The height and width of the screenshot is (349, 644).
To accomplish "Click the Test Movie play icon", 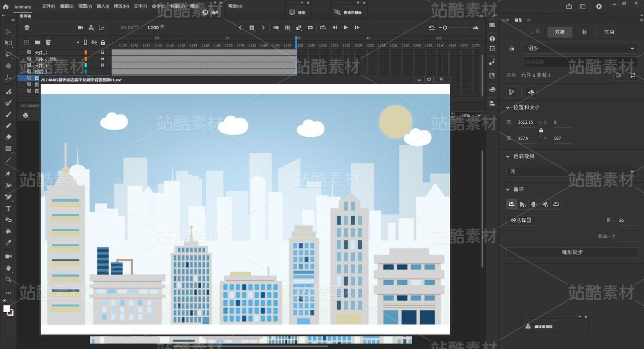I will (x=599, y=7).
